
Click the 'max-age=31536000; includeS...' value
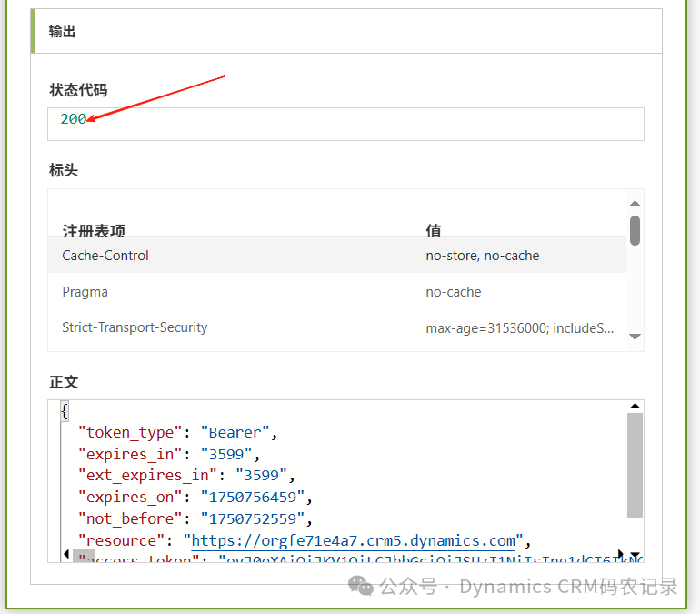pos(520,328)
